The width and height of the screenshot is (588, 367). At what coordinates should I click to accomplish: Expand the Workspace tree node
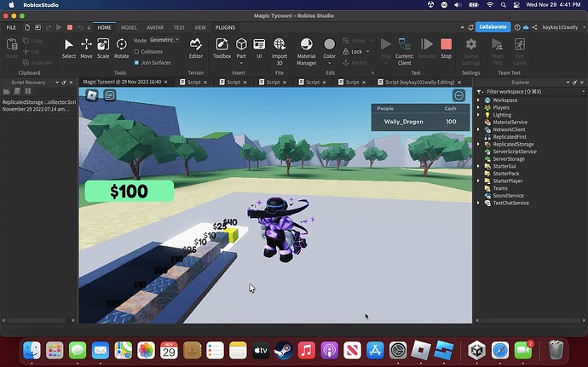click(x=478, y=100)
